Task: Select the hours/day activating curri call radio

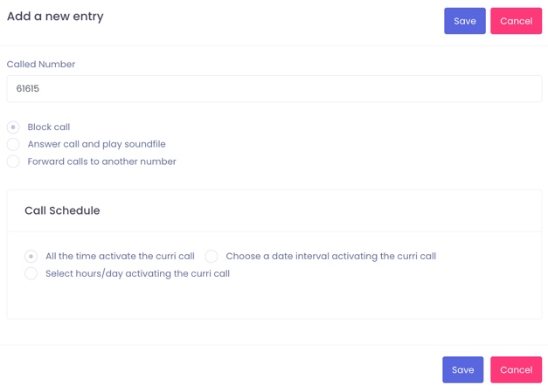Action: pyautogui.click(x=31, y=273)
